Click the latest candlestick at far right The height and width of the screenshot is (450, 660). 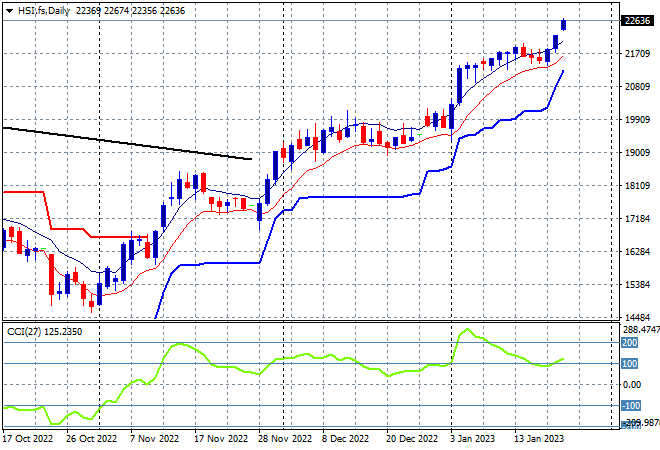click(564, 24)
